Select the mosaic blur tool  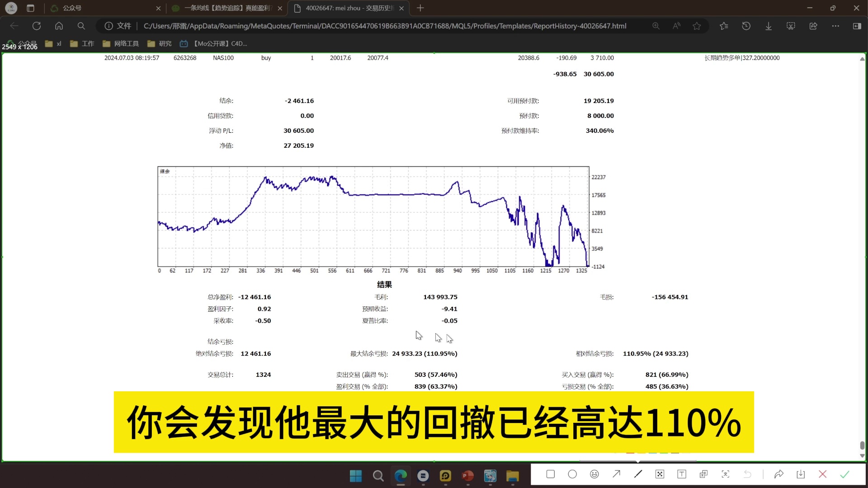[660, 474]
